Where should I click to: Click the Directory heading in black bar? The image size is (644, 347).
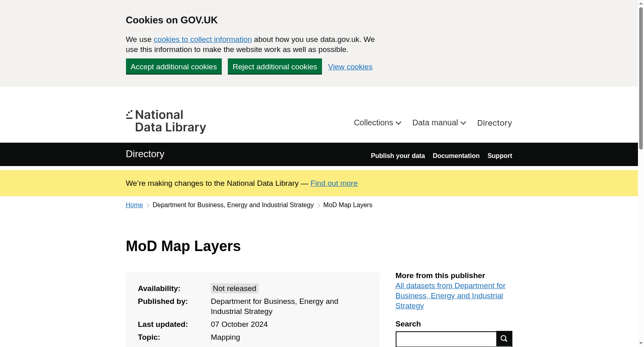[x=145, y=154]
